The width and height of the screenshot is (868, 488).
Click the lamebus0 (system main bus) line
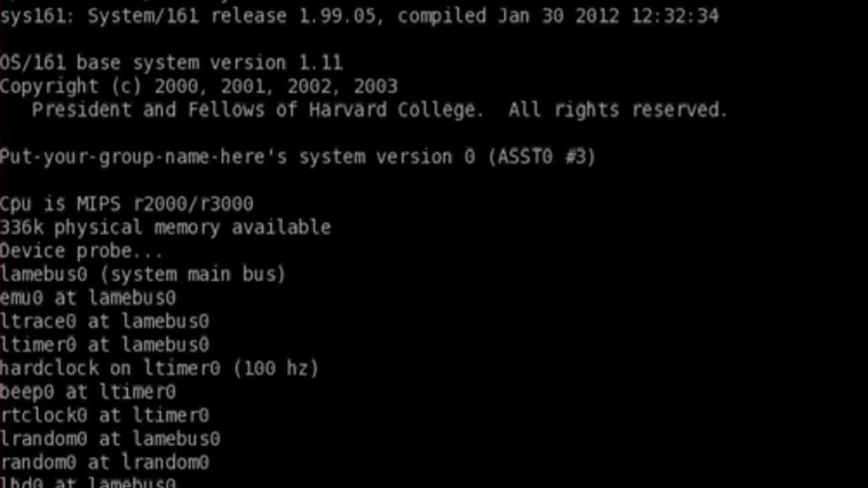click(143, 274)
